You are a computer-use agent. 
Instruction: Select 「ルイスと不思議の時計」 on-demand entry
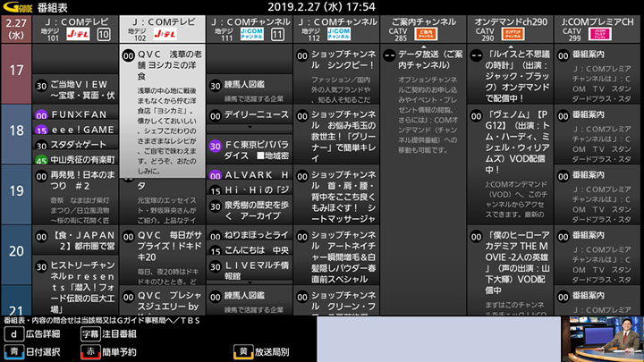click(511, 74)
